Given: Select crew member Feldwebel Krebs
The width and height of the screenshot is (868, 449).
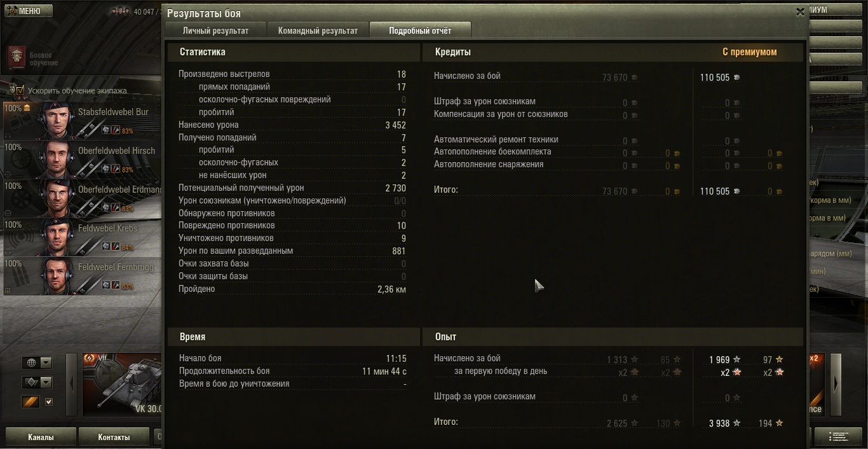Looking at the screenshot, I should coord(82,237).
